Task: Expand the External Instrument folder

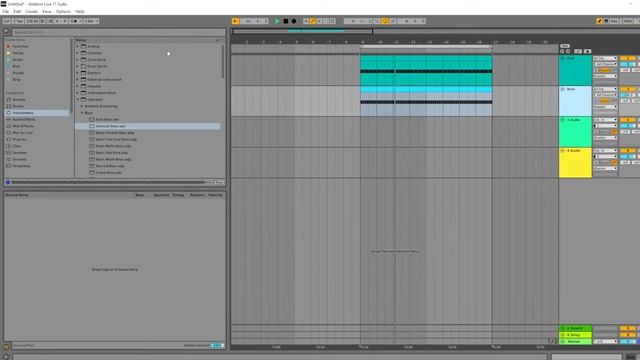Action: click(x=78, y=80)
